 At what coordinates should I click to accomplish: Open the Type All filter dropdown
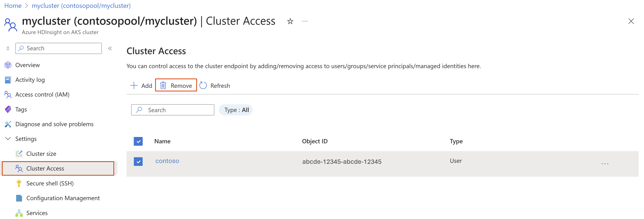tap(236, 110)
